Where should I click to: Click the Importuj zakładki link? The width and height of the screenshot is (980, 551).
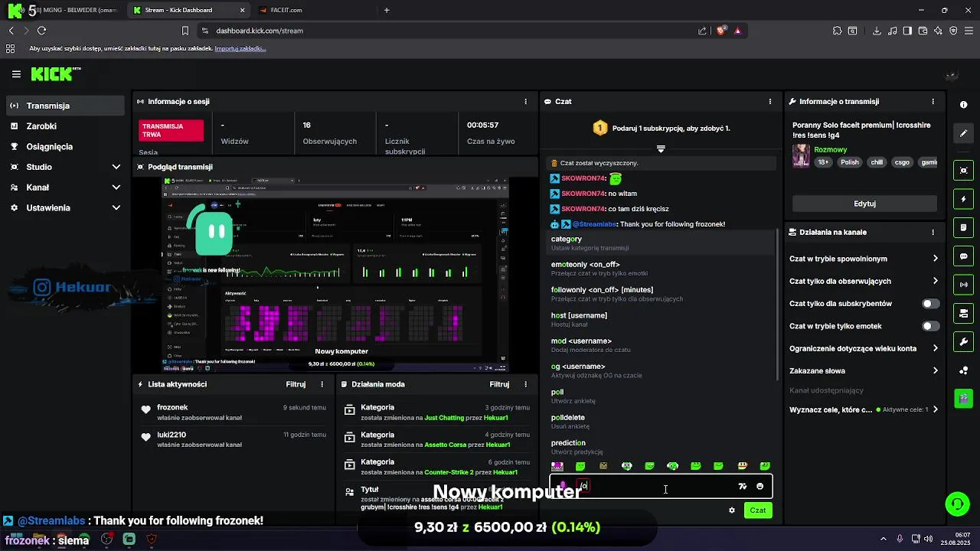tap(240, 48)
